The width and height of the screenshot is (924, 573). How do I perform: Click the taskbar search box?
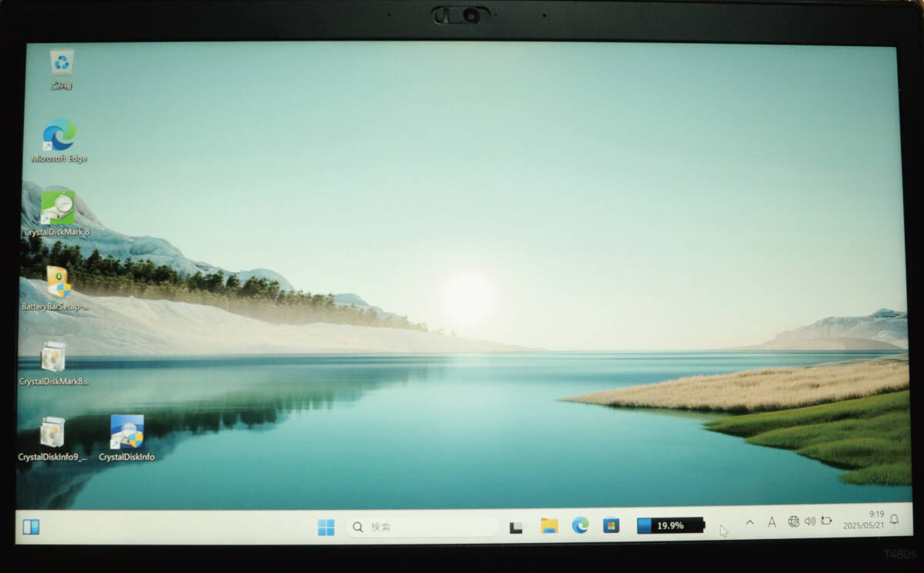[422, 527]
